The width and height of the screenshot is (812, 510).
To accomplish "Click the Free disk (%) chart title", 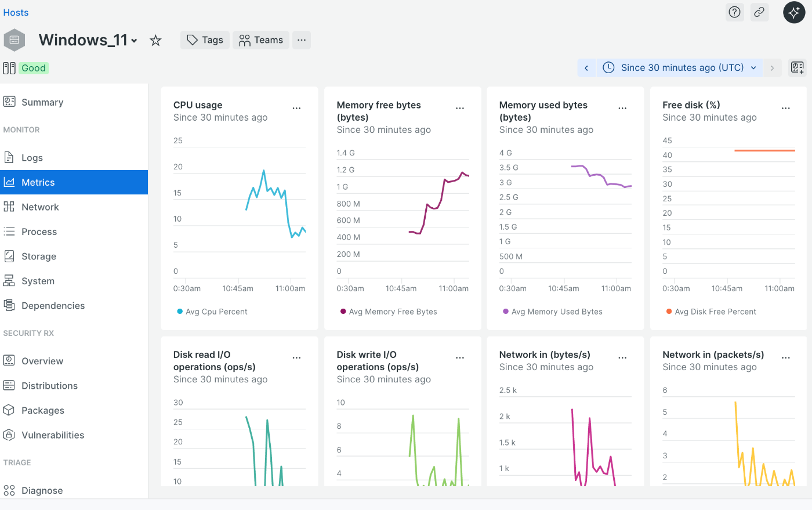I will click(691, 105).
